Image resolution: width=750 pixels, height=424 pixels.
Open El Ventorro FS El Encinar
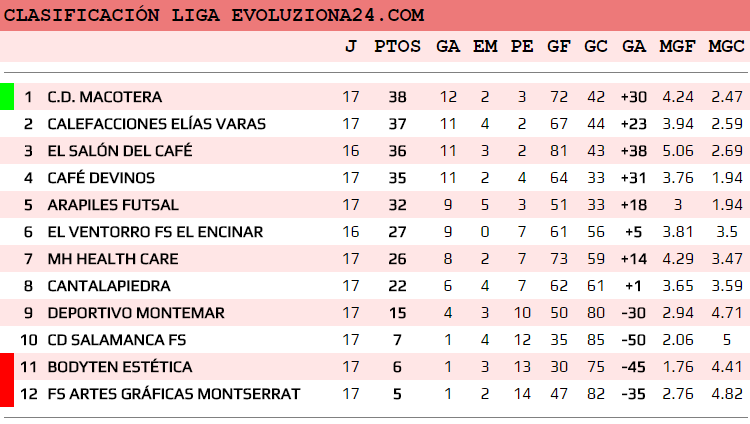click(x=155, y=232)
